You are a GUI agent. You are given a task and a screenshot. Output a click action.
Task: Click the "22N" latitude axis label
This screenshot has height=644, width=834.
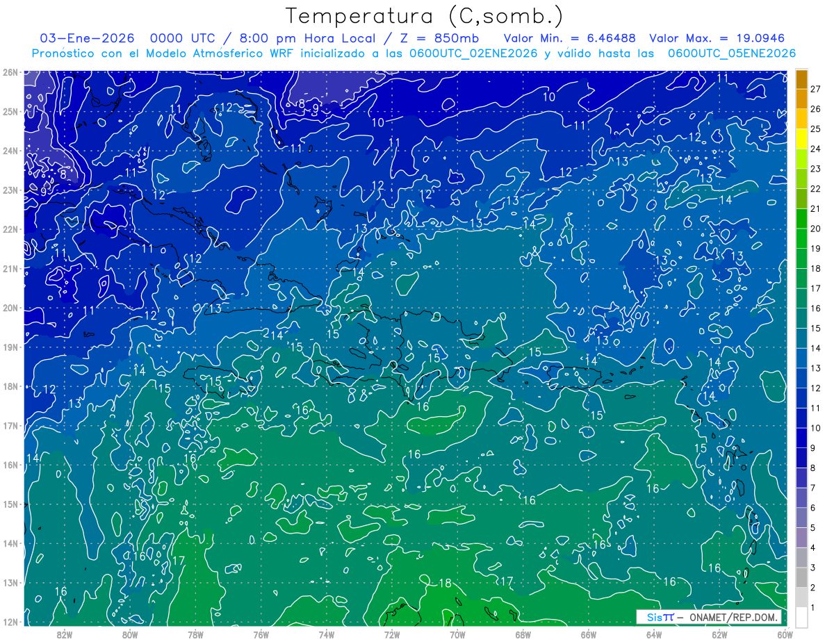click(10, 229)
